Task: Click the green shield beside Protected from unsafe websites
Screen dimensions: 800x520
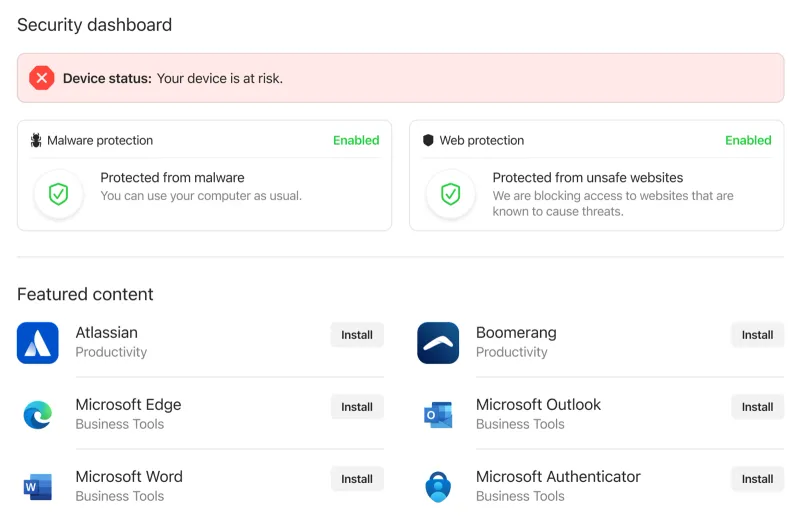Action: tap(451, 194)
